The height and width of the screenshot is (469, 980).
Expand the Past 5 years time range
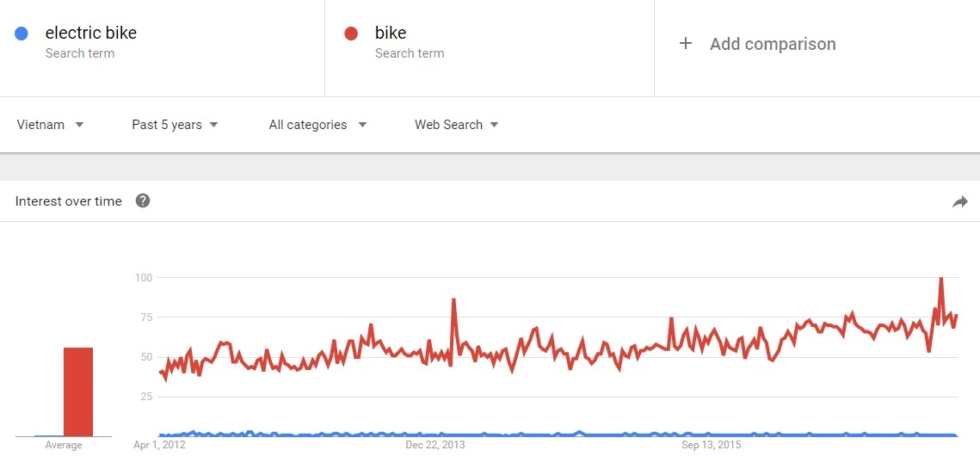coord(175,125)
